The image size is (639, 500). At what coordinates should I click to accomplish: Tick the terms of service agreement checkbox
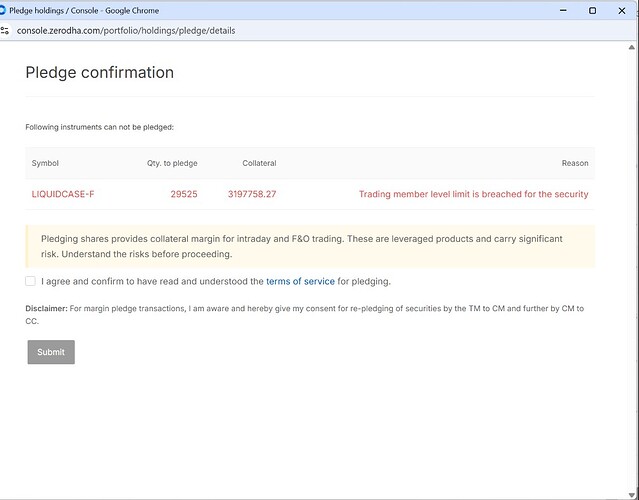30,281
